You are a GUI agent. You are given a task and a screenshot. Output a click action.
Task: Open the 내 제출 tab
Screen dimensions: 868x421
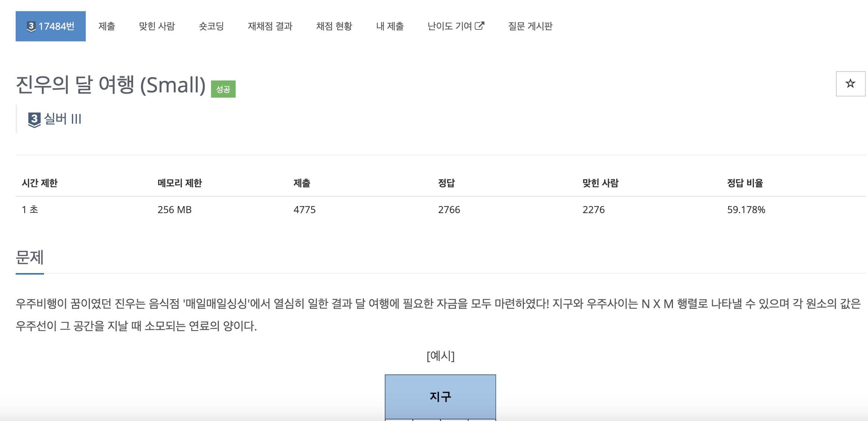pyautogui.click(x=390, y=26)
